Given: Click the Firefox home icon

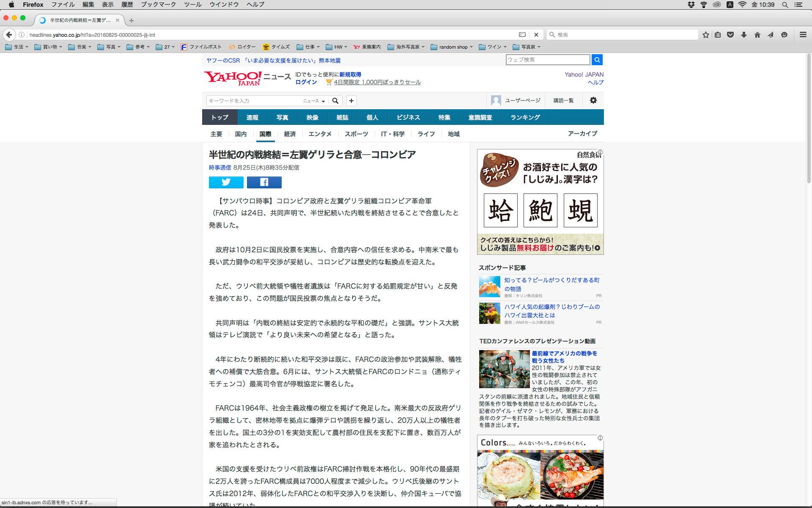Looking at the screenshot, I should pyautogui.click(x=757, y=35).
